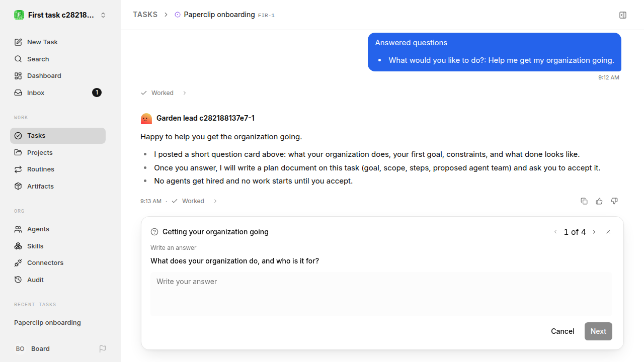The width and height of the screenshot is (644, 362).
Task: Open recent task Paperclip onboarding
Action: (58, 323)
